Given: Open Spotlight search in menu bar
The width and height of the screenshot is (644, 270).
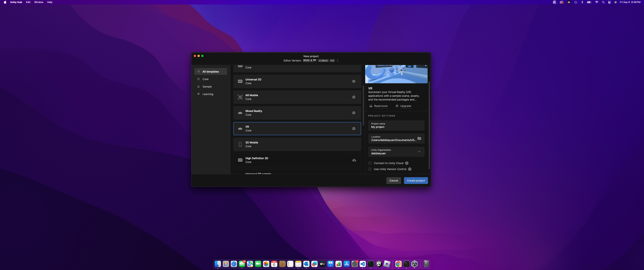Looking at the screenshot, I should click(x=603, y=2).
